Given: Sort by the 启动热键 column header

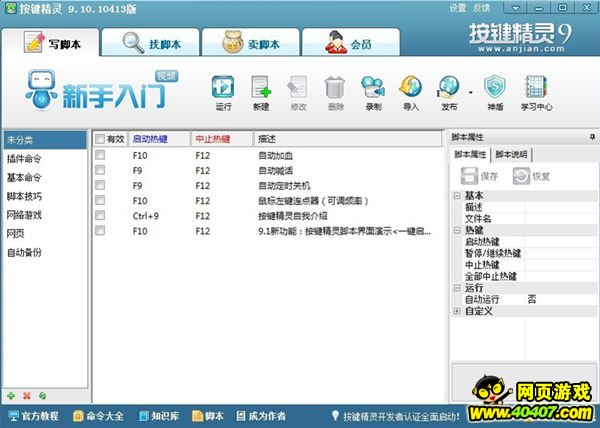Looking at the screenshot, I should 159,139.
